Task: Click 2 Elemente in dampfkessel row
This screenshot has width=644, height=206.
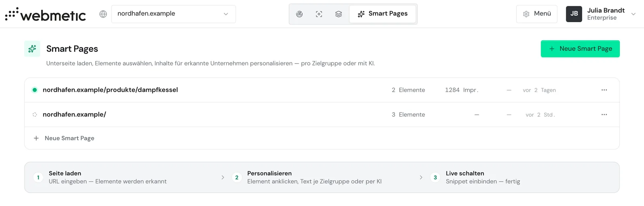Action: tap(408, 90)
